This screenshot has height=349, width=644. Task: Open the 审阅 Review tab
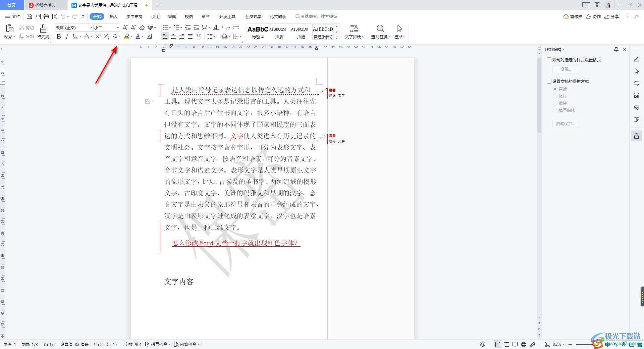tap(172, 16)
